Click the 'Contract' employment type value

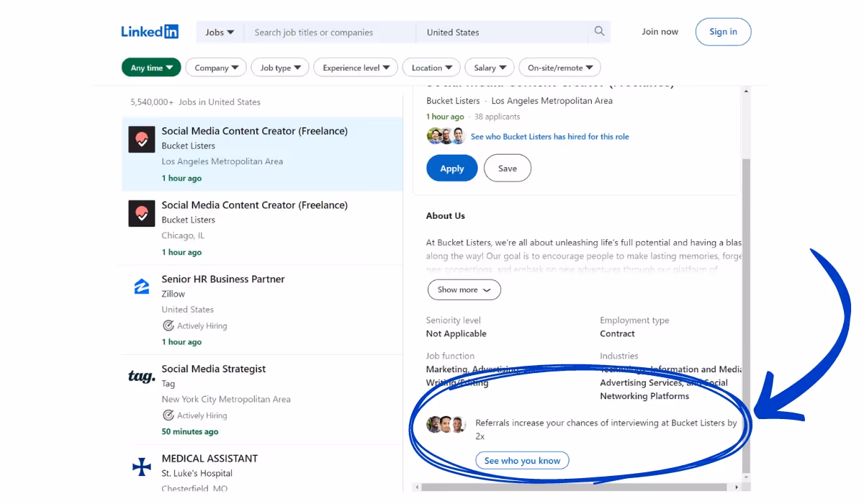[x=617, y=334]
